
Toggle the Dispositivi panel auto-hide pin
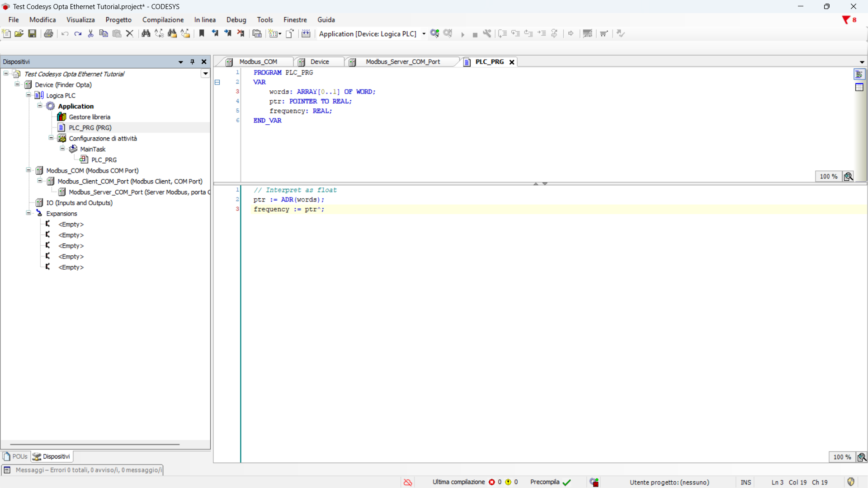point(192,62)
